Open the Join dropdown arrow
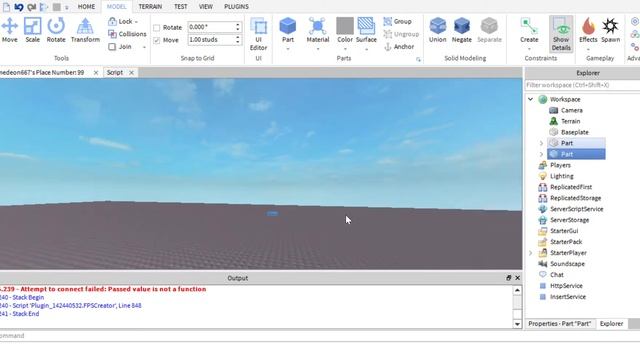 [x=144, y=47]
